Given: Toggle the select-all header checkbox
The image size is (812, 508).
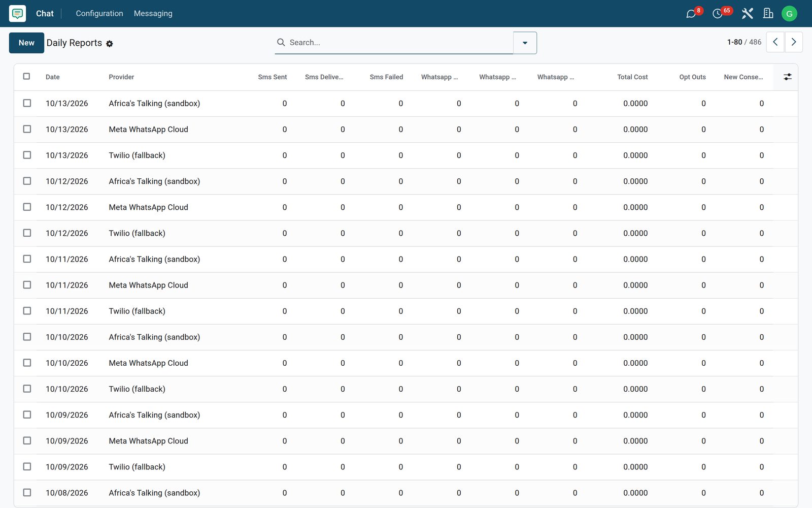Looking at the screenshot, I should click(26, 76).
